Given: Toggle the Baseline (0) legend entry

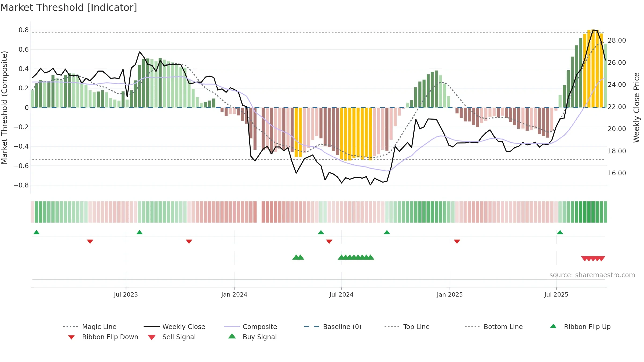Looking at the screenshot, I should pos(333,327).
